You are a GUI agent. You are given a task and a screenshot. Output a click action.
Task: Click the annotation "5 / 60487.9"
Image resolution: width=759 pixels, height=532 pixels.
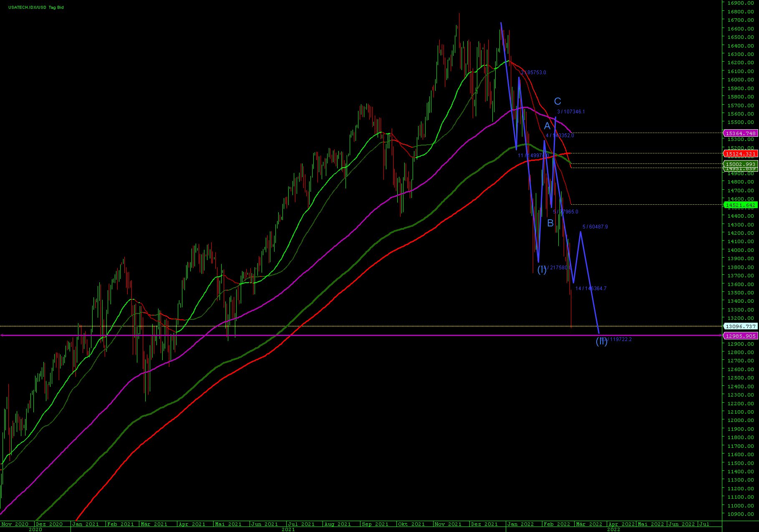(595, 227)
